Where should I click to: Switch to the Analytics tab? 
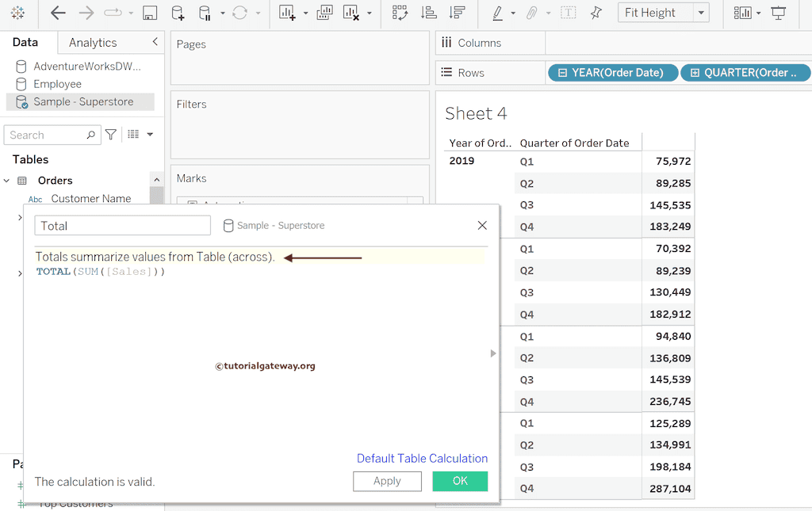(92, 42)
